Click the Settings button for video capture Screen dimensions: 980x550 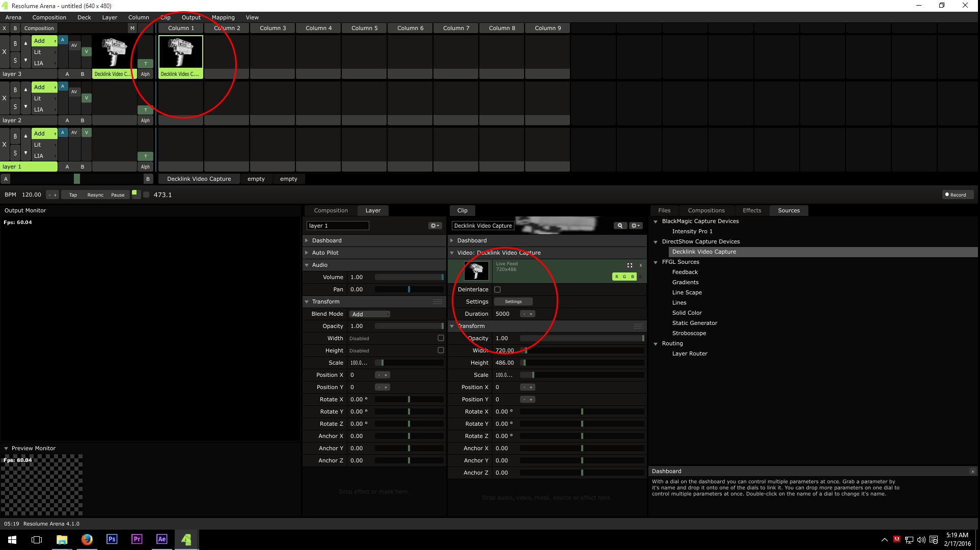(513, 301)
